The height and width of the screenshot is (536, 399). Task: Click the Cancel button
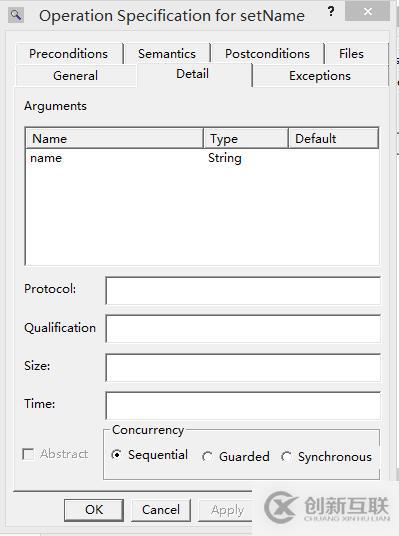coord(161,510)
